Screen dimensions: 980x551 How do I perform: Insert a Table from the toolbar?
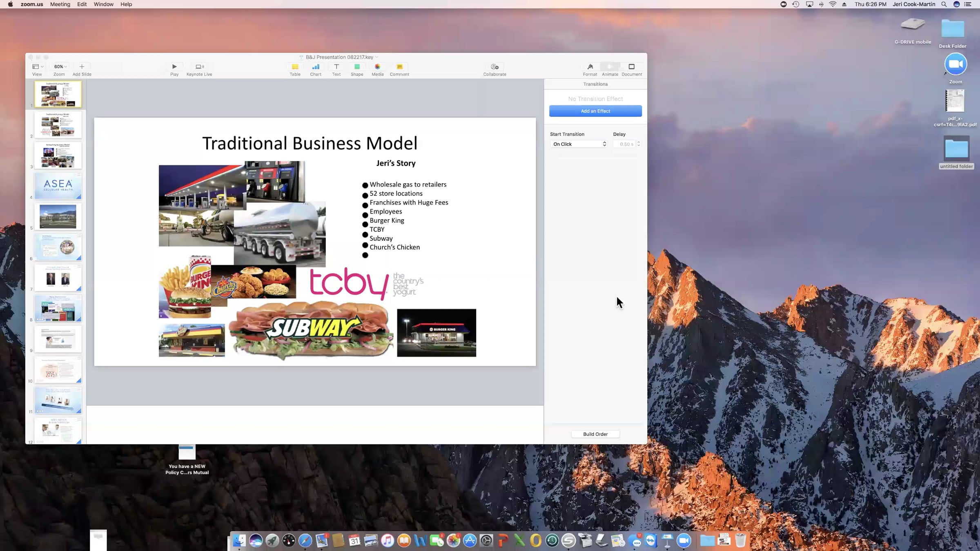(295, 67)
